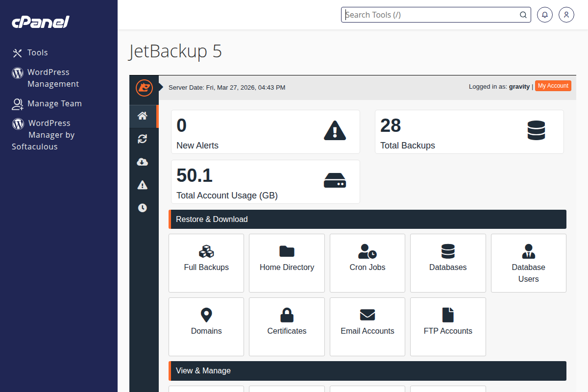Open Databases restore tile

448,263
